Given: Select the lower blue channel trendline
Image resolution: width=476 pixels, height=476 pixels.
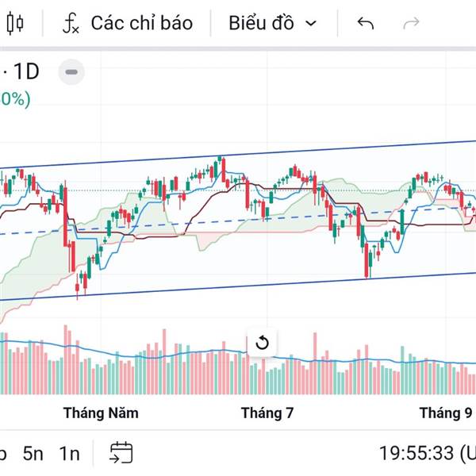Looking at the screenshot, I should 238,286.
